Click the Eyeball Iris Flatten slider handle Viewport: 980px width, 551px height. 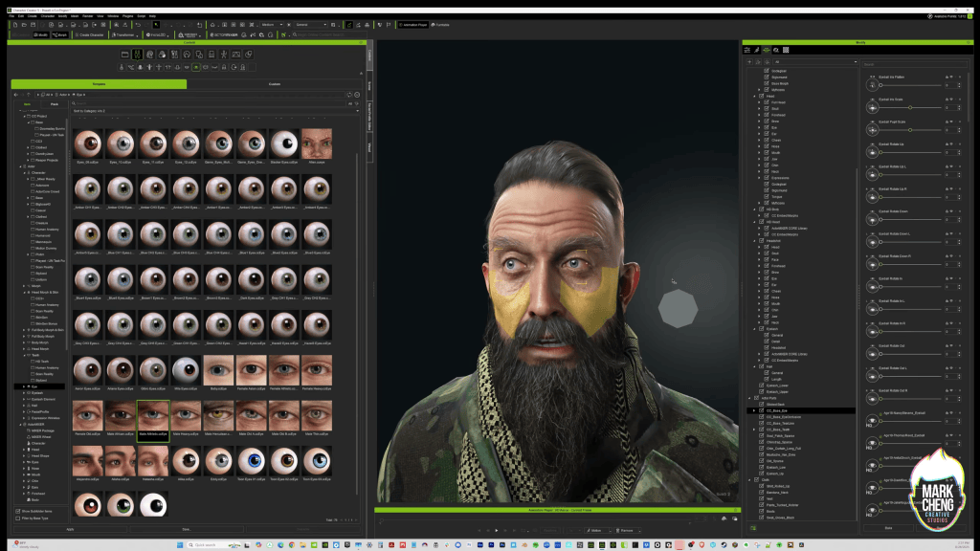coord(881,85)
